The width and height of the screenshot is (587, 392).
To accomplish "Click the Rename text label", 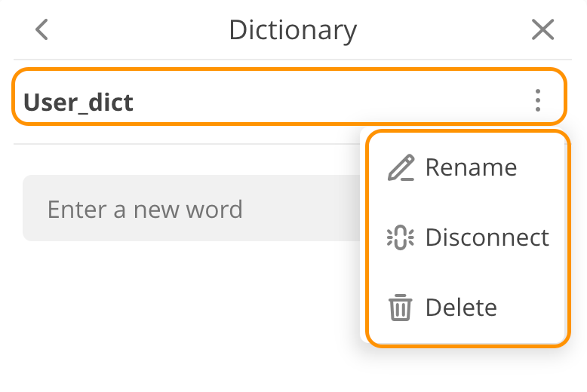I will [471, 167].
